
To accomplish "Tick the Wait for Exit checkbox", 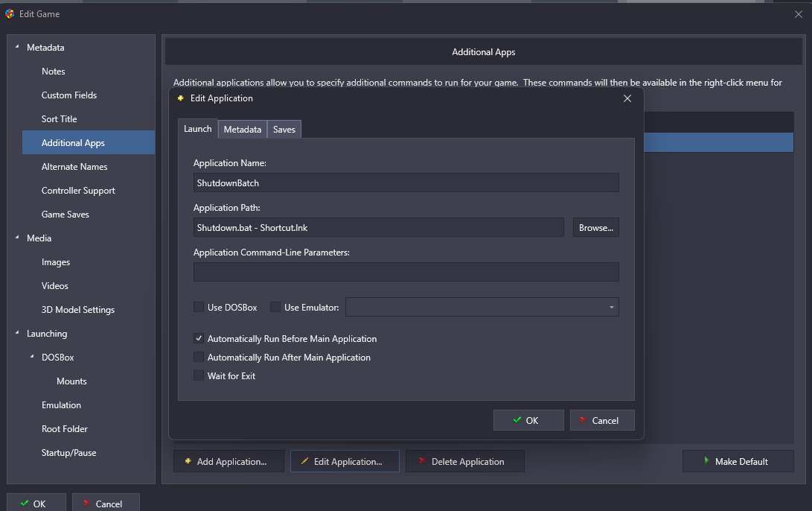I will 199,376.
